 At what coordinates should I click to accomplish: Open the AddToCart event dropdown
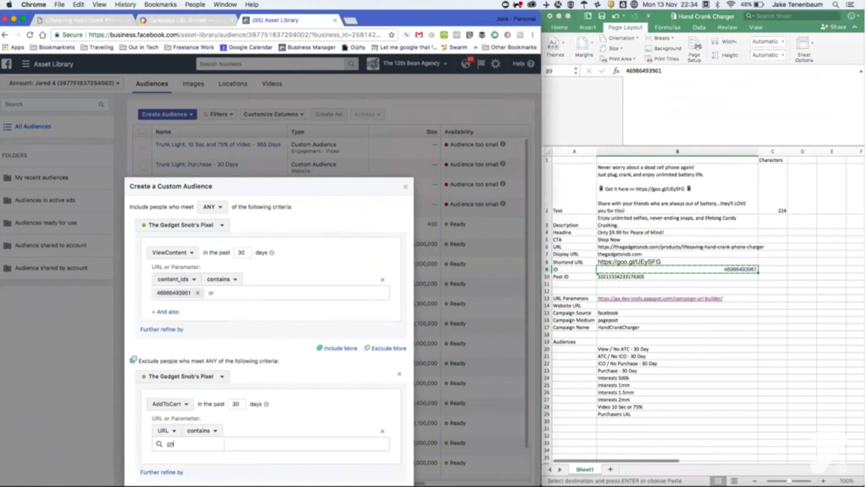point(170,404)
